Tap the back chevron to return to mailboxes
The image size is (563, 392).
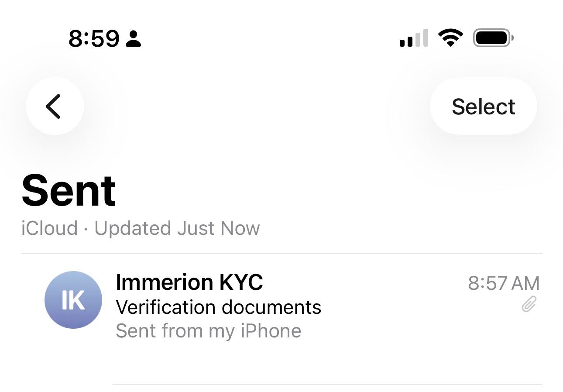tap(55, 106)
